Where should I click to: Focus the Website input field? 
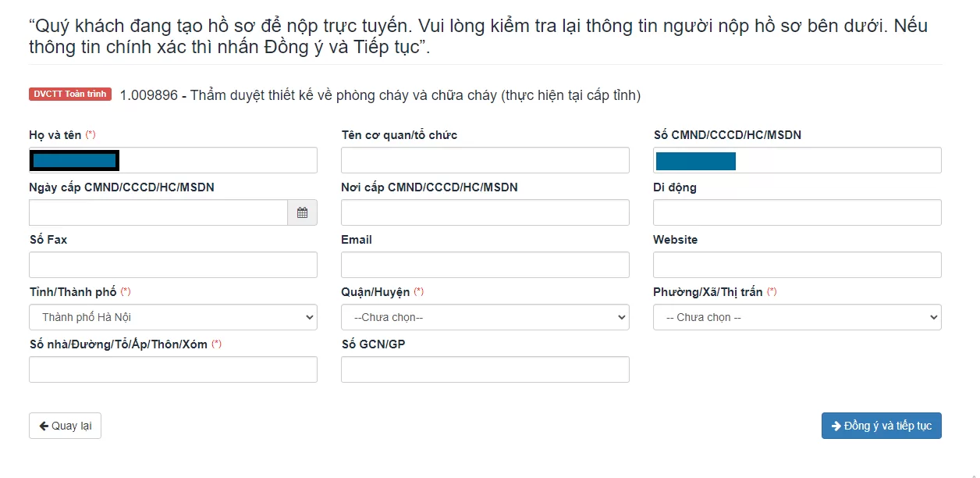point(797,265)
